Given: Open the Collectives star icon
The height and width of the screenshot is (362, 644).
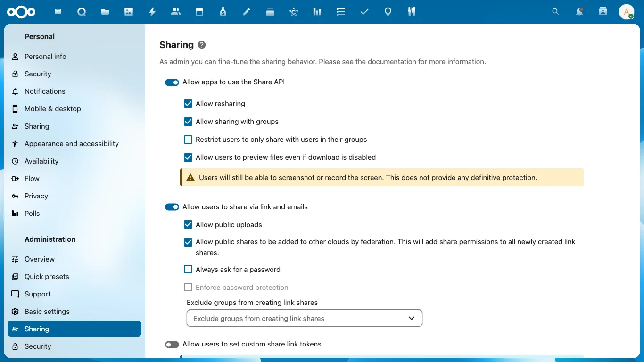Looking at the screenshot, I should coord(294,12).
